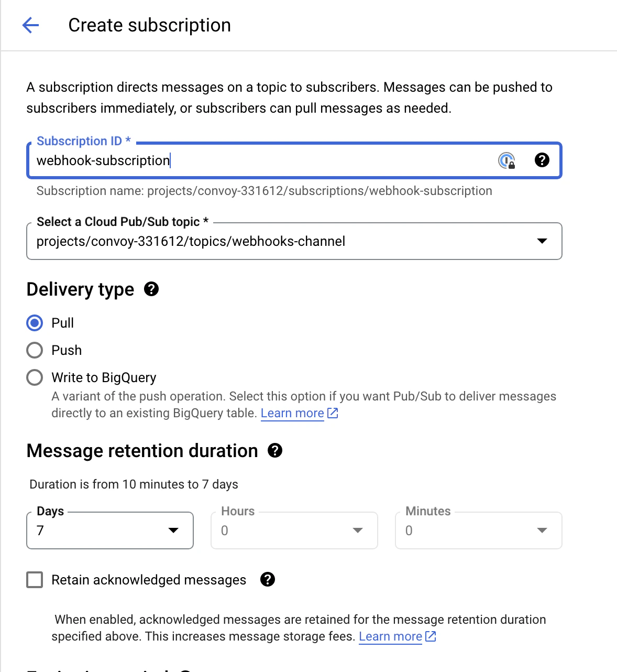The height and width of the screenshot is (672, 617).
Task: Select Write to BigQuery delivery type
Action: 34,377
